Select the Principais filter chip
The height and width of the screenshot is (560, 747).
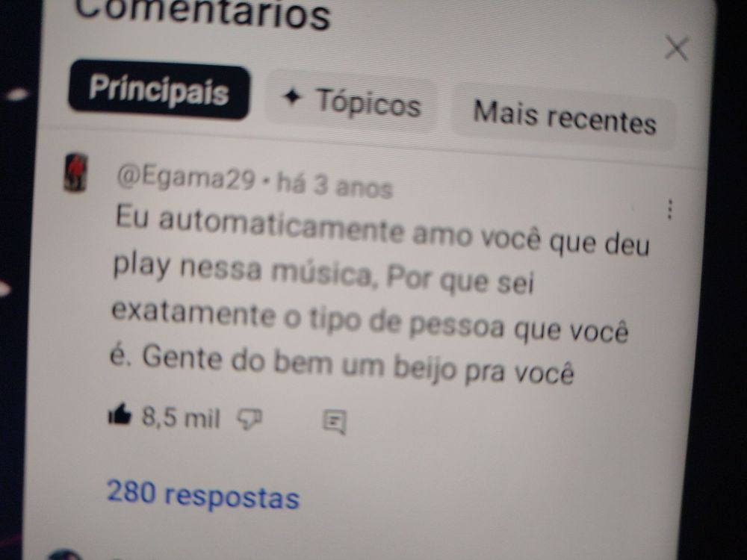click(158, 90)
